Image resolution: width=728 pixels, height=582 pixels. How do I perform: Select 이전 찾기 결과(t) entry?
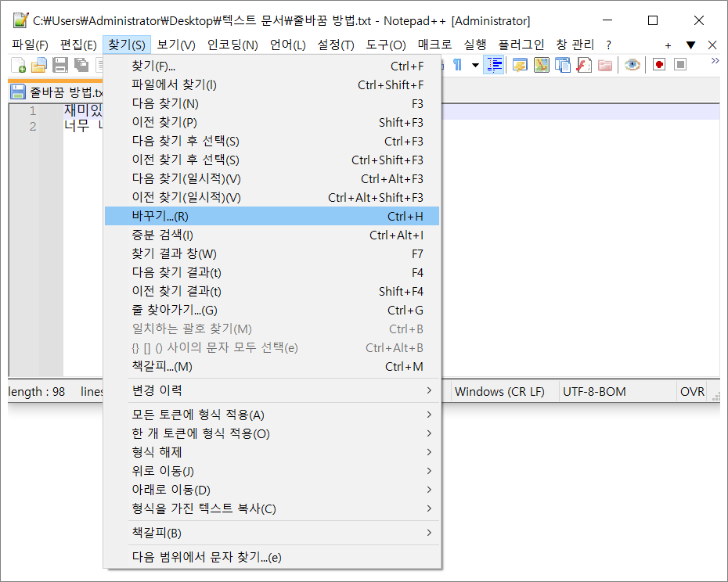point(272,291)
